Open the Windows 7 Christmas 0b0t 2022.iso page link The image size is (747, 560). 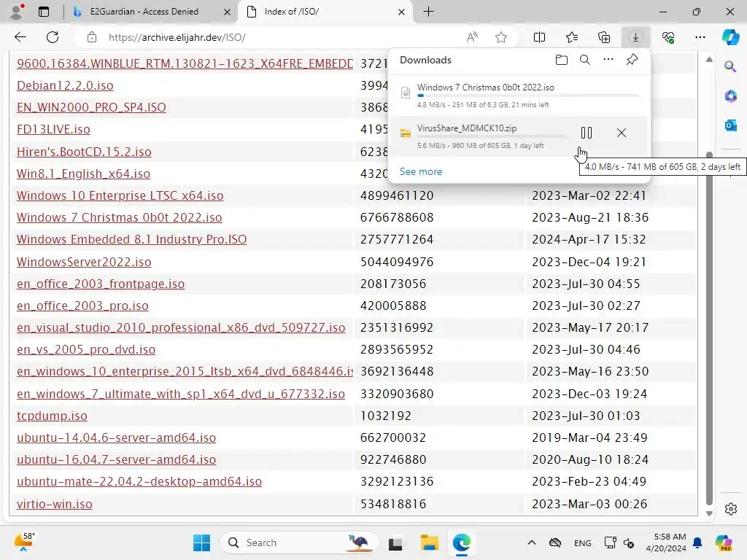(x=119, y=217)
